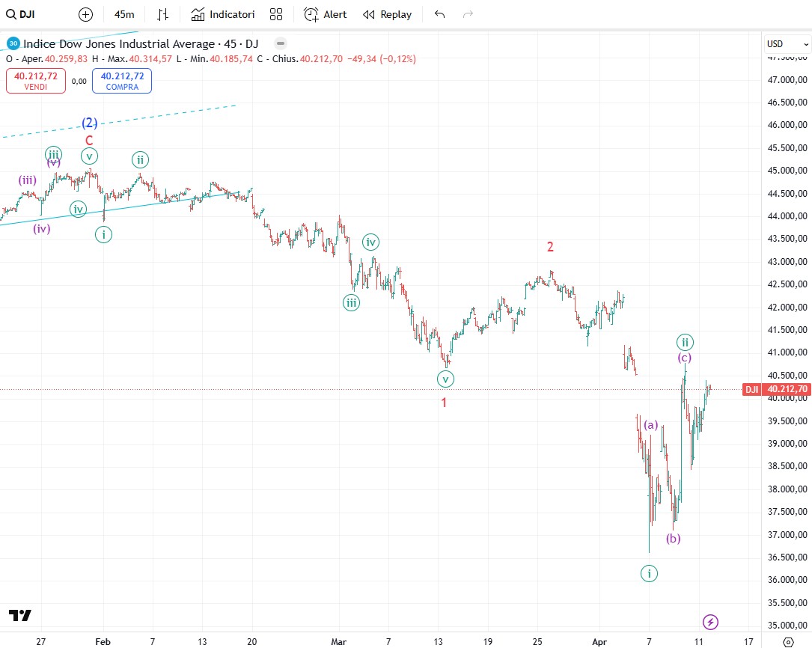Open the 45m timeframe selector

point(124,14)
